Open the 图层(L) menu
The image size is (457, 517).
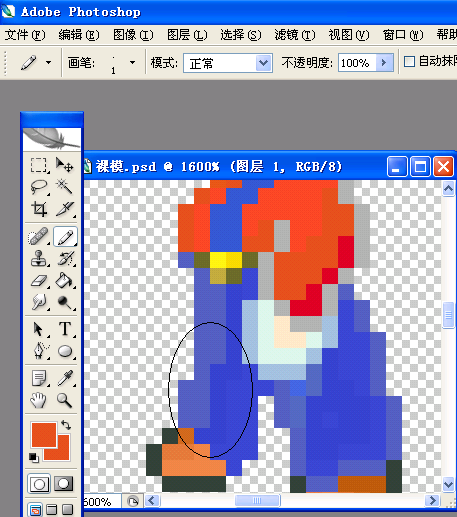point(187,35)
